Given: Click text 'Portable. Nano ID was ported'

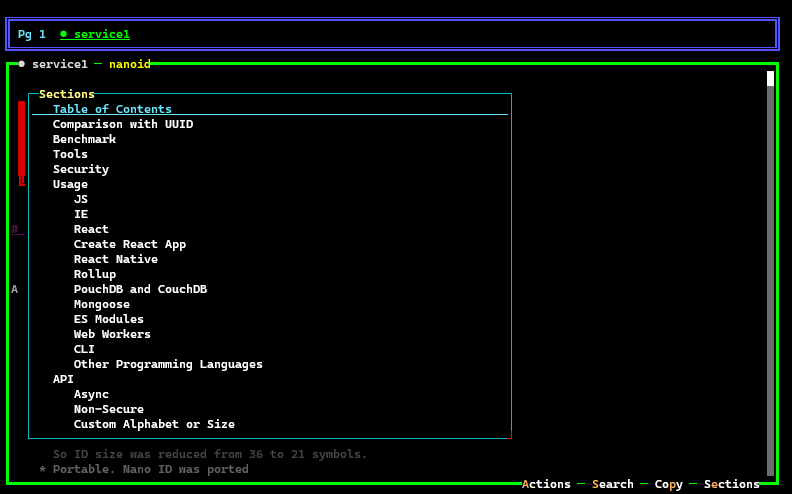Looking at the screenshot, I should (151, 470).
